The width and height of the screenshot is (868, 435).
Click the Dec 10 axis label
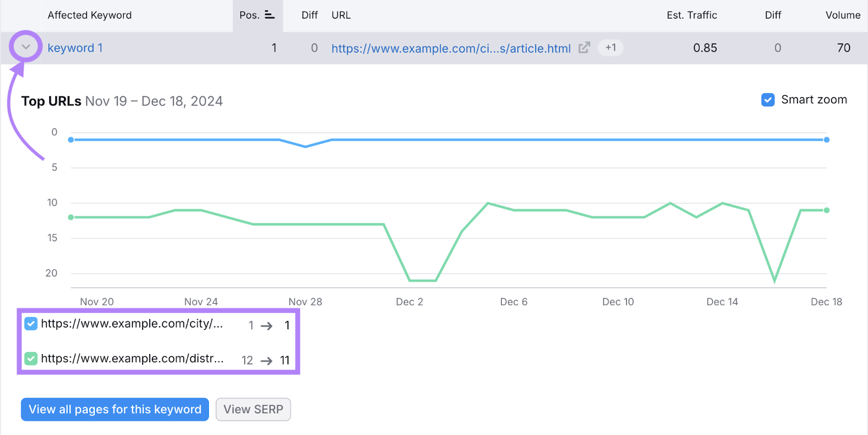(618, 302)
